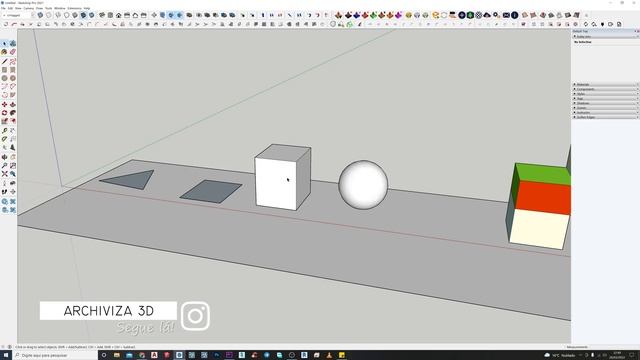Select the Rotated Rectangle tool

(13, 70)
